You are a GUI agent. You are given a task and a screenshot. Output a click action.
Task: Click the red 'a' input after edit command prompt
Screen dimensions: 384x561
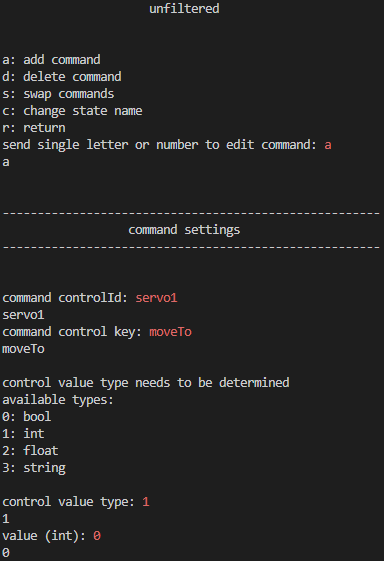(x=328, y=145)
